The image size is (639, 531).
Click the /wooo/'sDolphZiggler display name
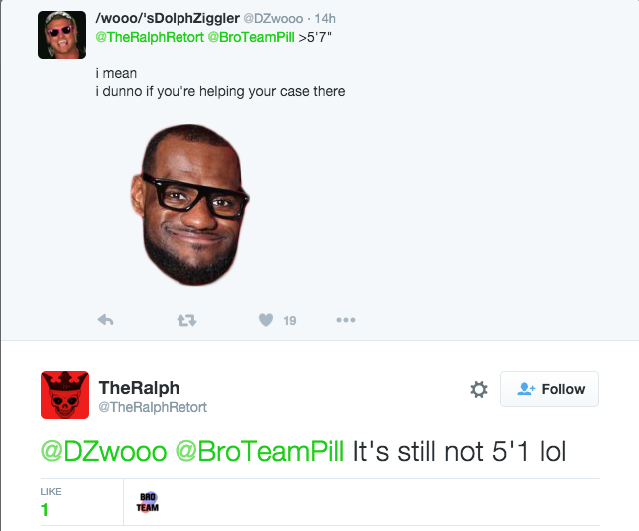(167, 18)
